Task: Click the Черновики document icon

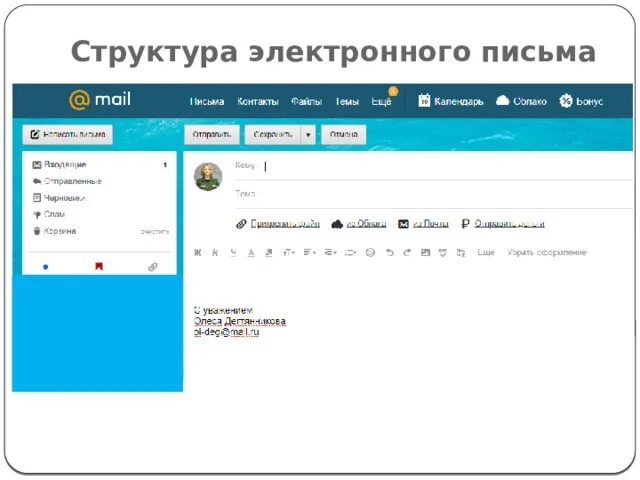Action: pyautogui.click(x=37, y=198)
